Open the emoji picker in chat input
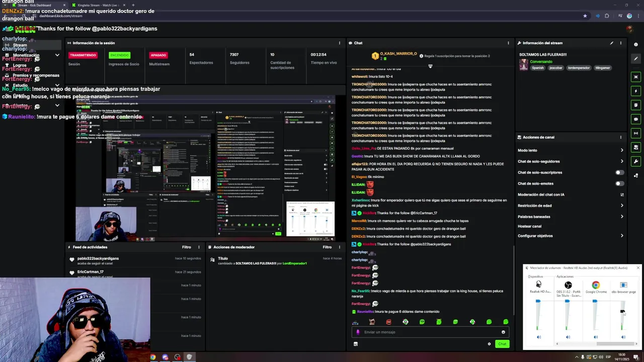The width and height of the screenshot is (644, 362). pos(503,332)
